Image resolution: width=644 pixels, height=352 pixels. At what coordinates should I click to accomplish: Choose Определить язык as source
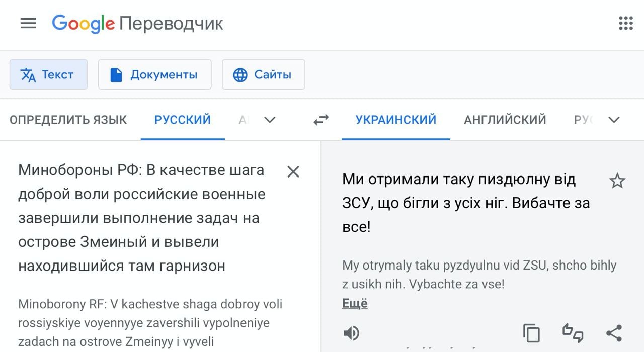pyautogui.click(x=68, y=120)
